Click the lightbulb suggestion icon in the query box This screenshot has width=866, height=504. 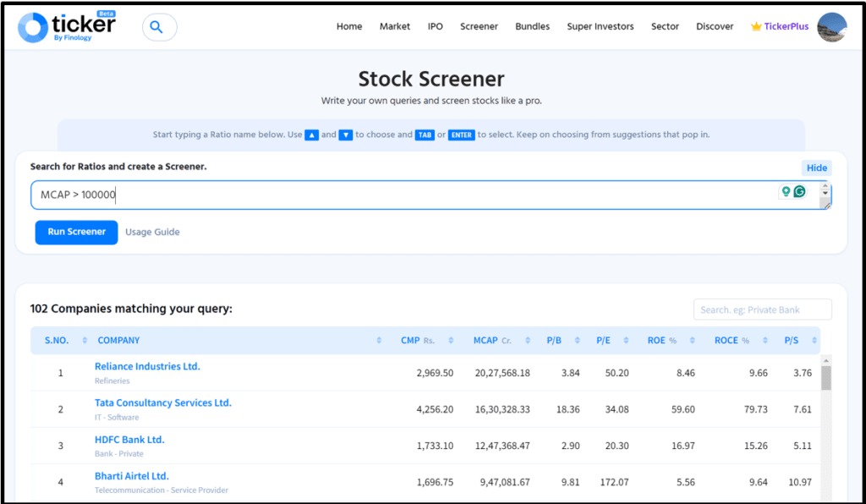tap(785, 192)
